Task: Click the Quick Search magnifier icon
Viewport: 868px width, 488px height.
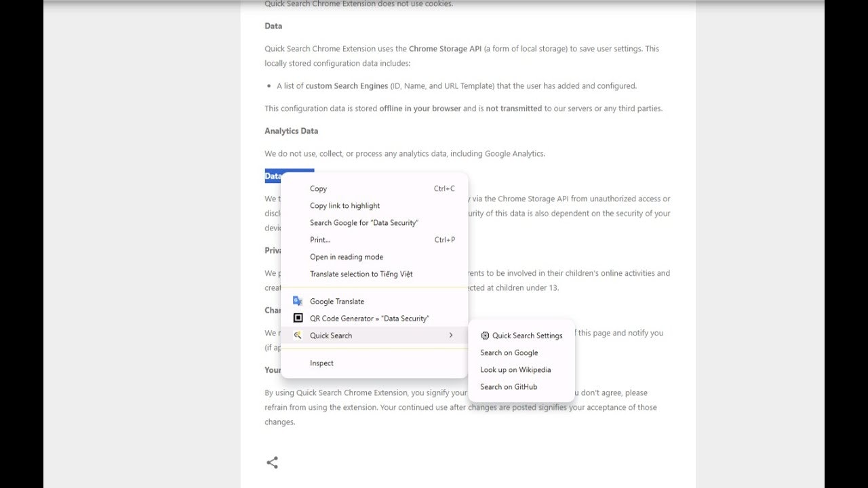Action: [x=298, y=335]
